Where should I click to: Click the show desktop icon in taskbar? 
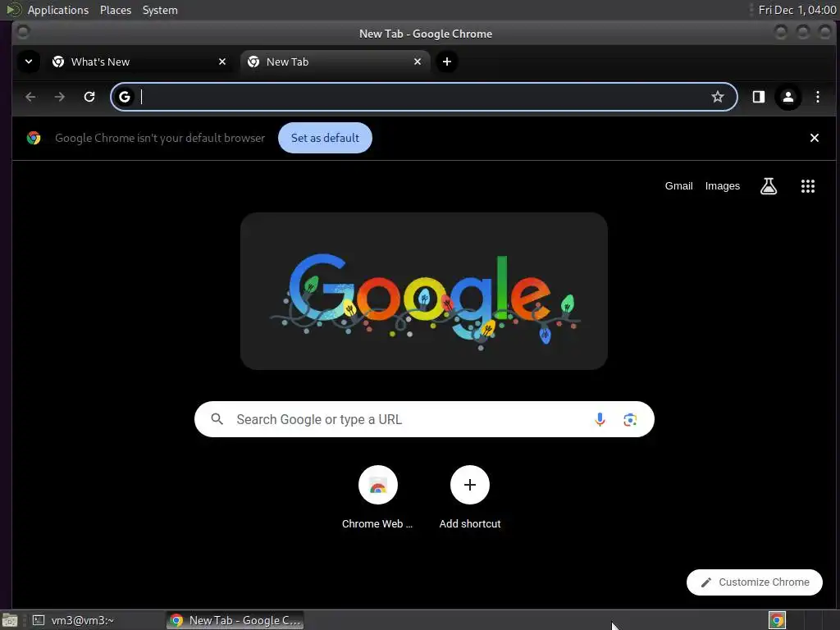[x=10, y=620]
